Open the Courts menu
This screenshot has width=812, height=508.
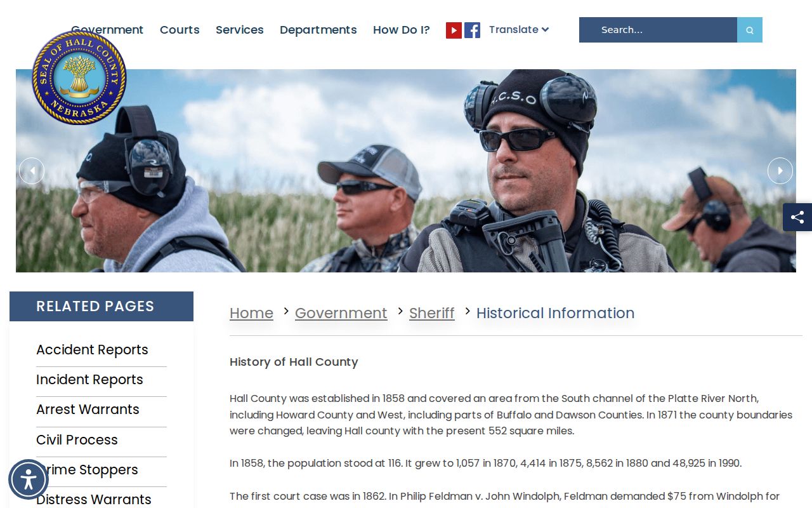pyautogui.click(x=180, y=30)
